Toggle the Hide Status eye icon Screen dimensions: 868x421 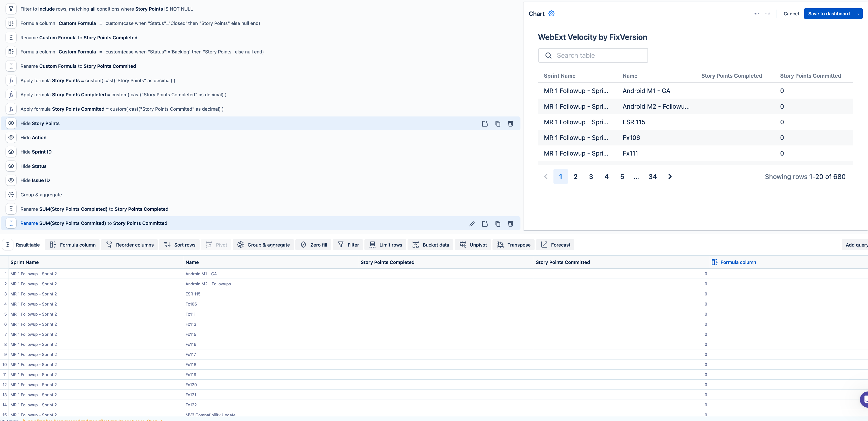point(11,166)
